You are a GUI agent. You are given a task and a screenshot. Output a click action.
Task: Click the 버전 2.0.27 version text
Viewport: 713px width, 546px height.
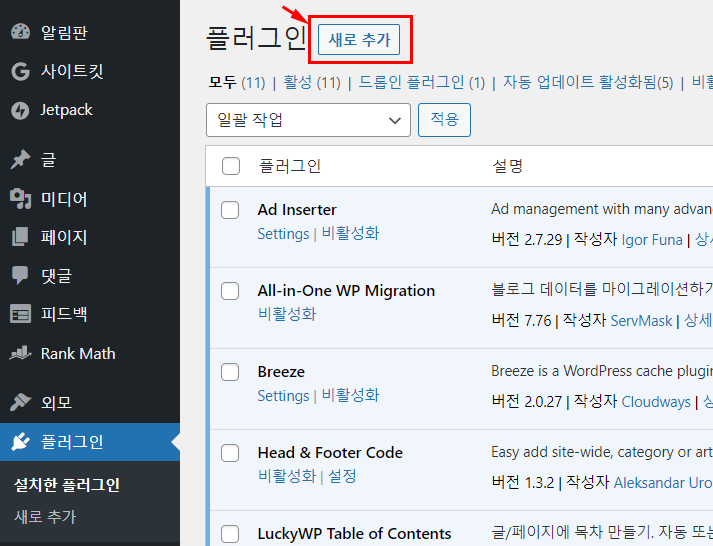[527, 401]
